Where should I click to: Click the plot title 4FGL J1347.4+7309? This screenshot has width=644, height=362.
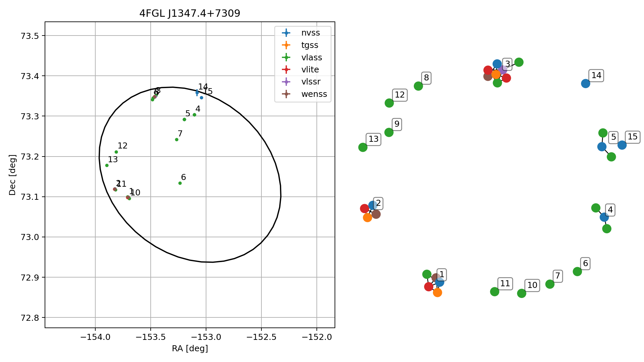[190, 13]
